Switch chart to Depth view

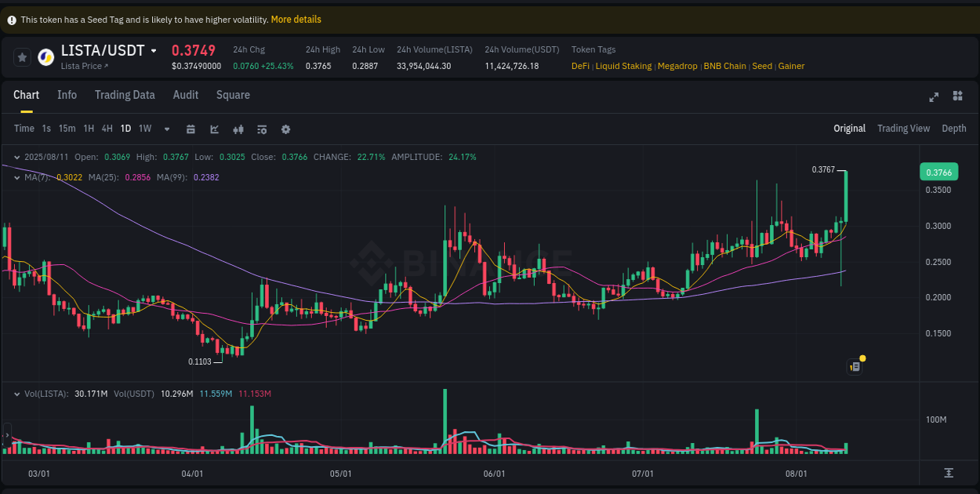[x=953, y=128]
